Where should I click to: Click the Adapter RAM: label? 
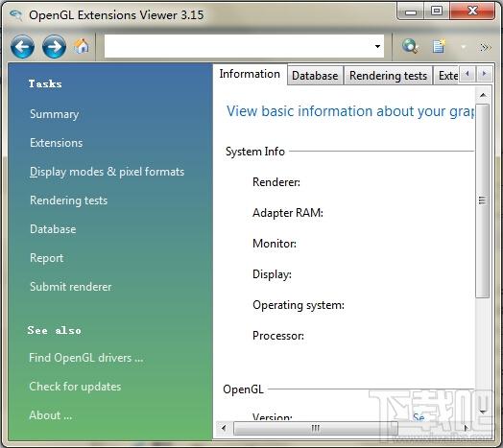288,213
